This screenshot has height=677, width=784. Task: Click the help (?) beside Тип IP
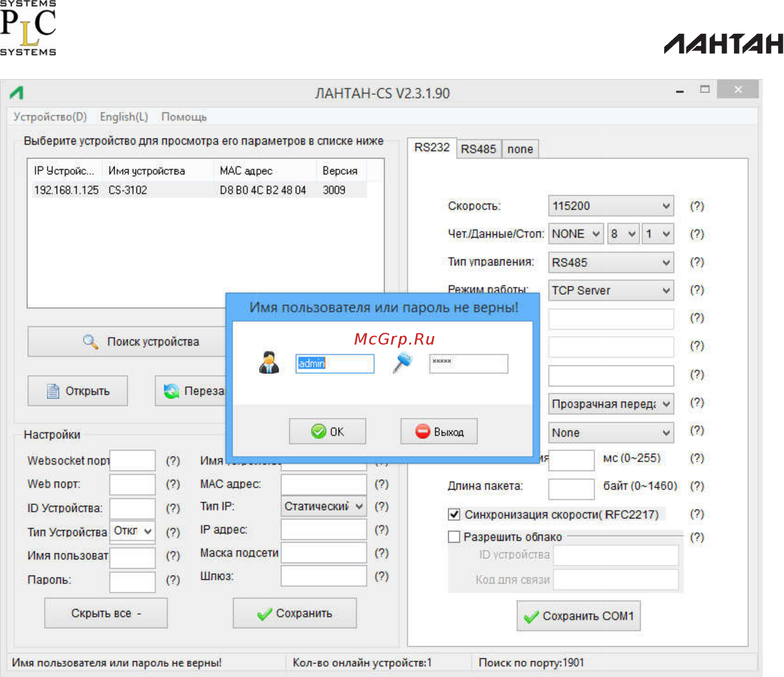381,506
